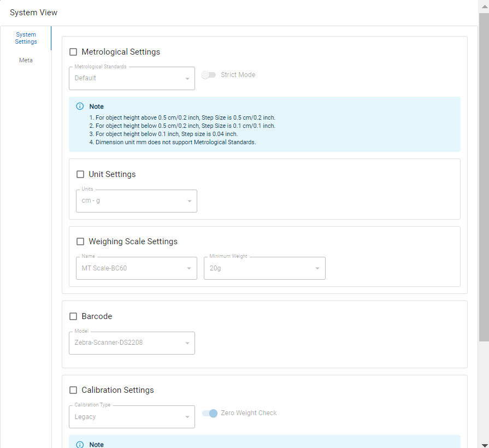Open the weighing scale Name dropdown
The width and height of the screenshot is (489, 448).
tap(136, 268)
